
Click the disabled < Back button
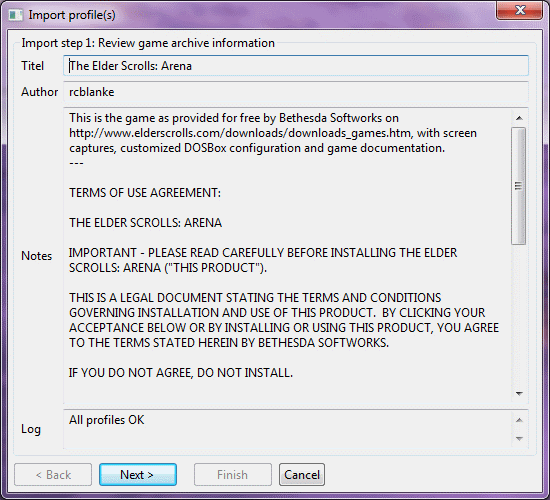click(x=53, y=474)
